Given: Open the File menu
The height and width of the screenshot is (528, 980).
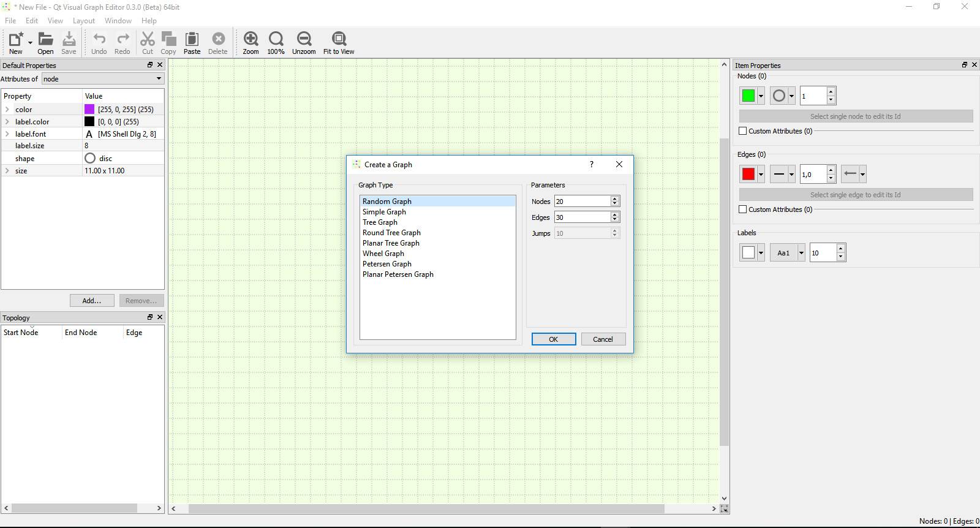Looking at the screenshot, I should coord(10,21).
